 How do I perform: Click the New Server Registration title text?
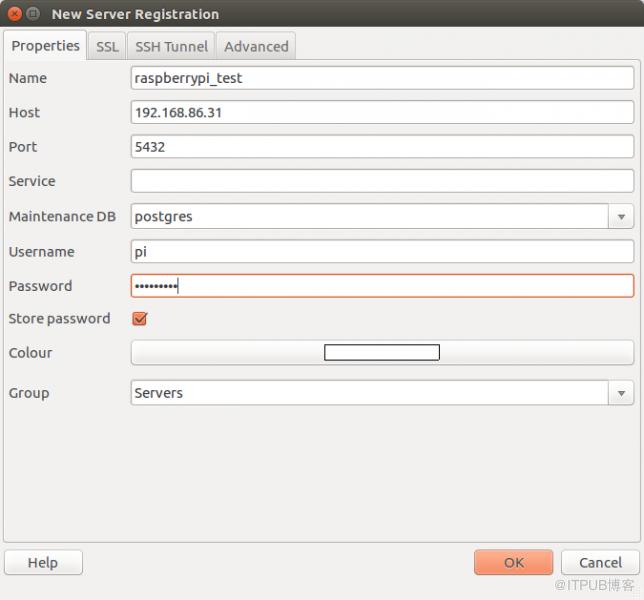[136, 14]
